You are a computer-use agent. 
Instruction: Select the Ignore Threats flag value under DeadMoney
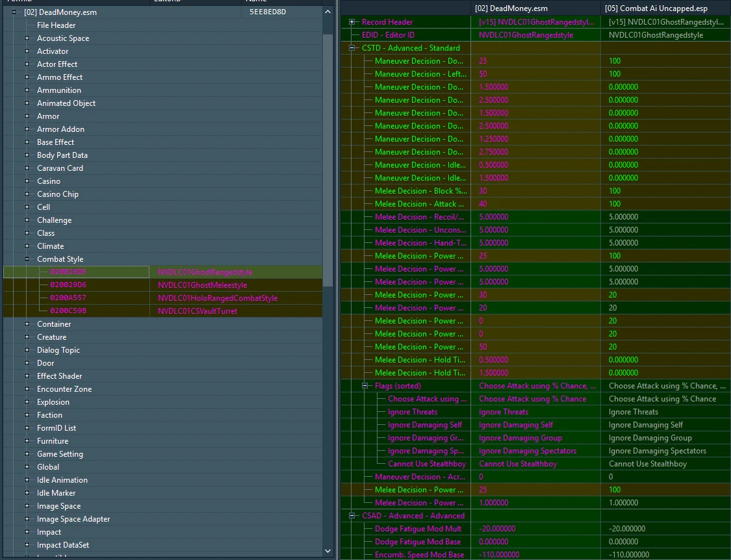coord(504,412)
